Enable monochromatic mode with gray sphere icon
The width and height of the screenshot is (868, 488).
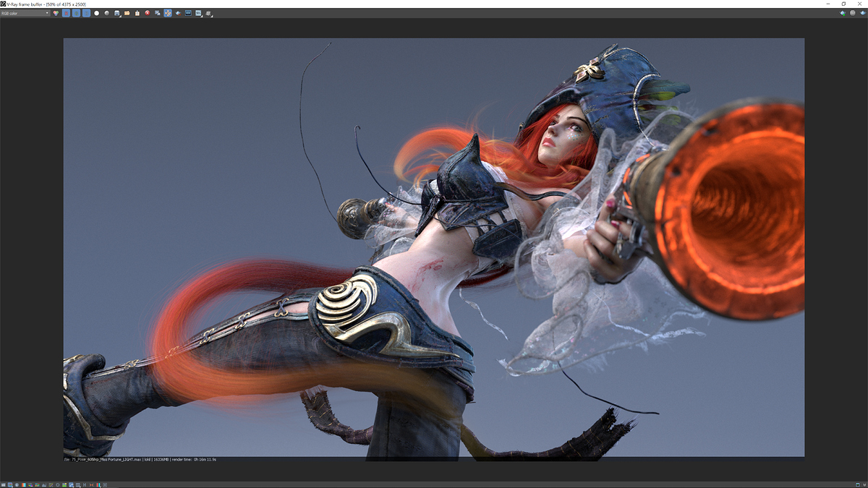pyautogui.click(x=106, y=13)
